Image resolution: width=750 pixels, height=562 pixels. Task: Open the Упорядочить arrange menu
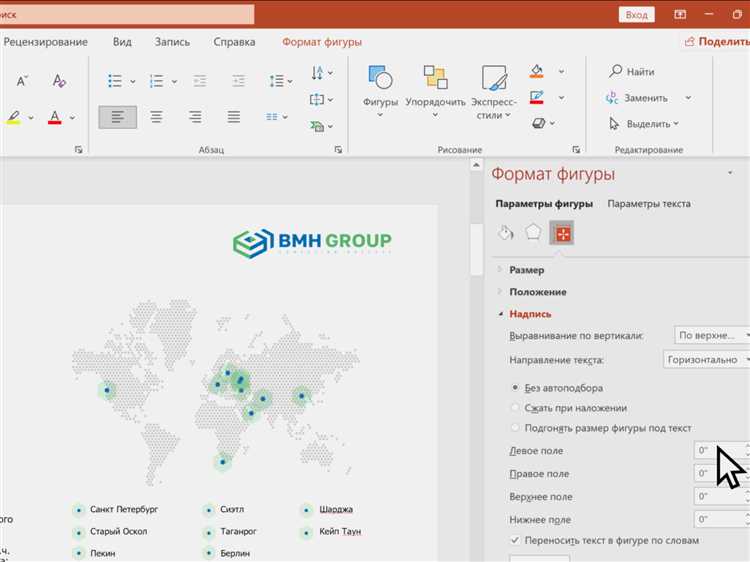(x=435, y=92)
